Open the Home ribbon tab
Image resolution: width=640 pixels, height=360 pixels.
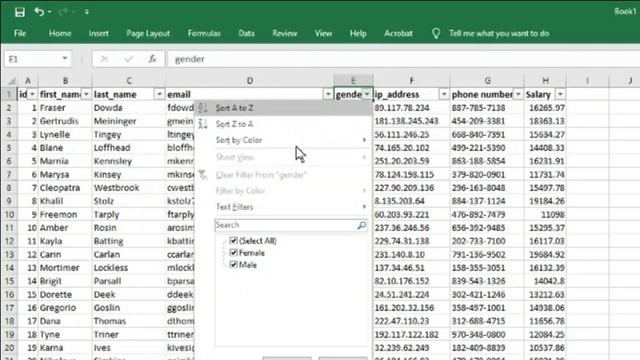[60, 33]
